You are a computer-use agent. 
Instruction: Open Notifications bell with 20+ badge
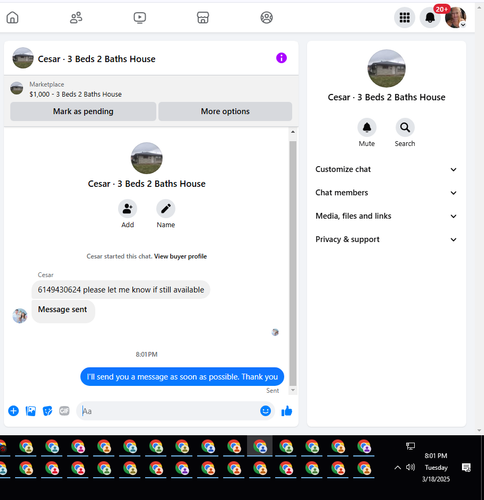430,17
